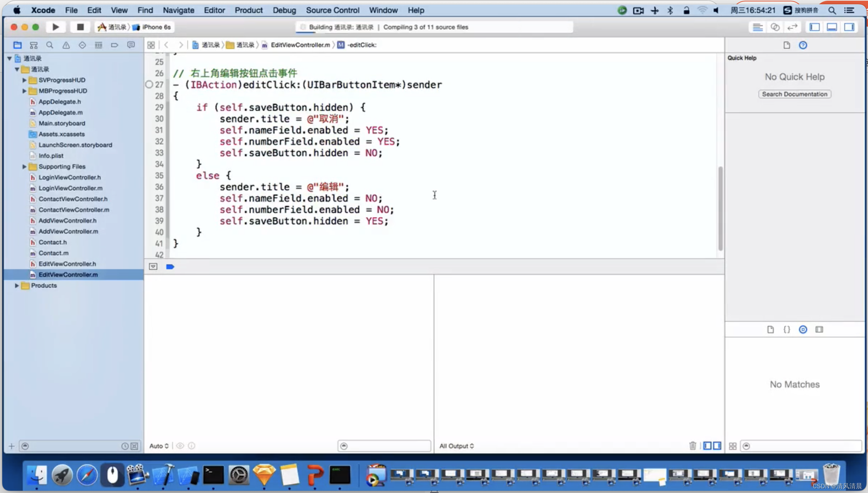Toggle the bottom Debug area visibility

832,27
